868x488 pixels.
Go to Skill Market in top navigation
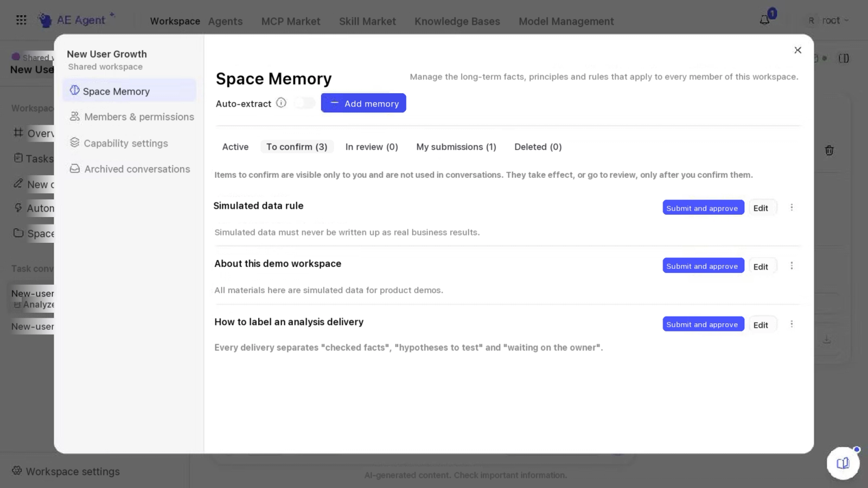tap(367, 21)
